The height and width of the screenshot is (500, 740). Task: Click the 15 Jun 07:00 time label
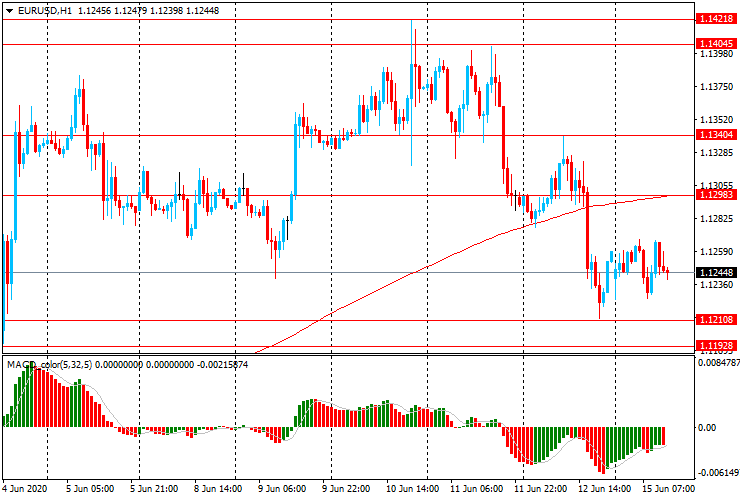pos(669,488)
